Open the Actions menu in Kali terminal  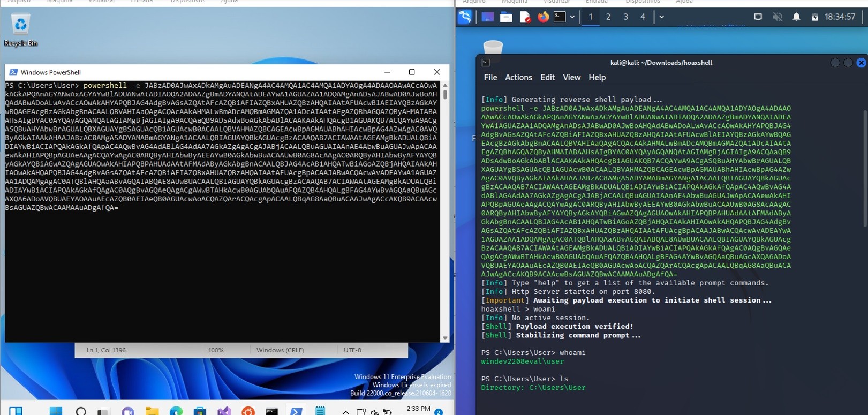[x=518, y=77]
